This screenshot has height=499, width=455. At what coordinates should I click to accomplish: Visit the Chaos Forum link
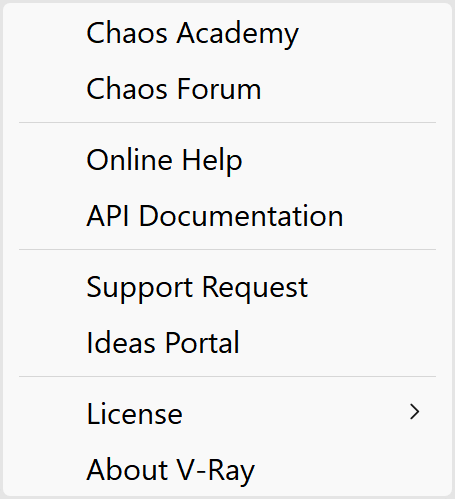[227, 89]
